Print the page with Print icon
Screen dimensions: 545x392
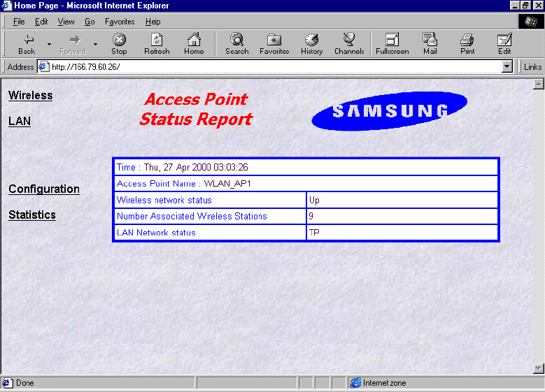pos(467,40)
